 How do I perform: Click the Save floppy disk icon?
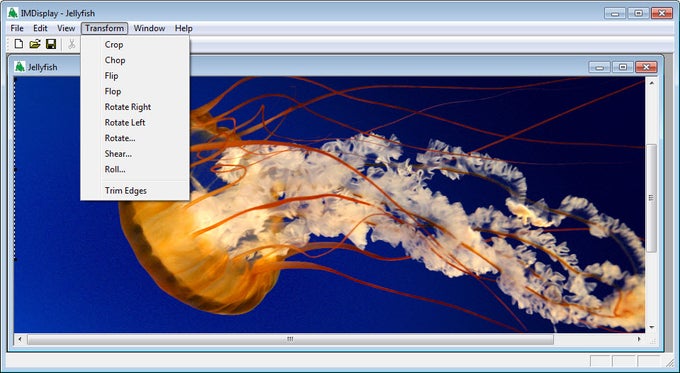coord(51,43)
